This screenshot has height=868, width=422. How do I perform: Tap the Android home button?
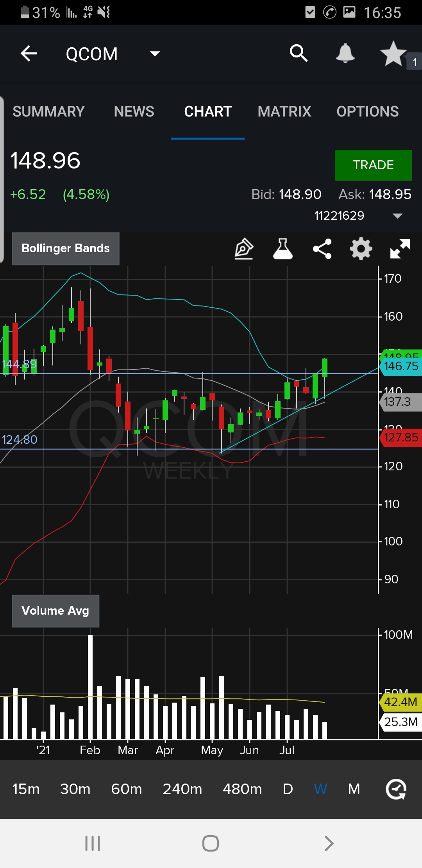[x=211, y=843]
